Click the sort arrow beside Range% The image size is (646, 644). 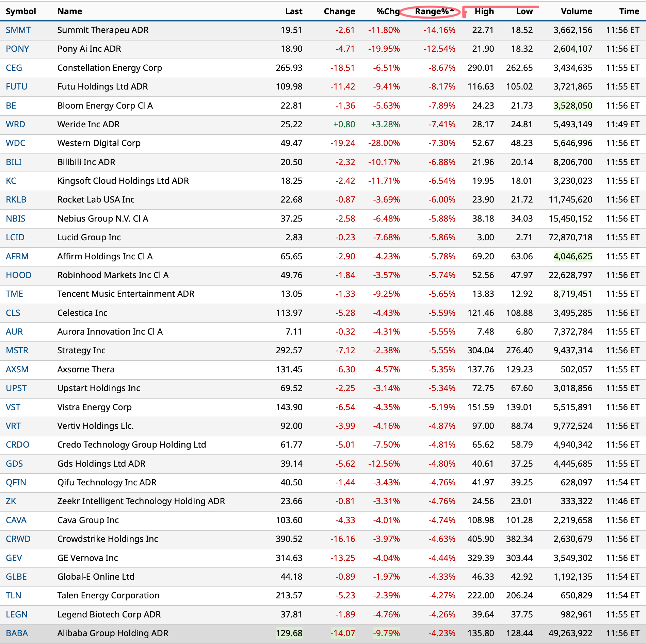[x=452, y=11]
